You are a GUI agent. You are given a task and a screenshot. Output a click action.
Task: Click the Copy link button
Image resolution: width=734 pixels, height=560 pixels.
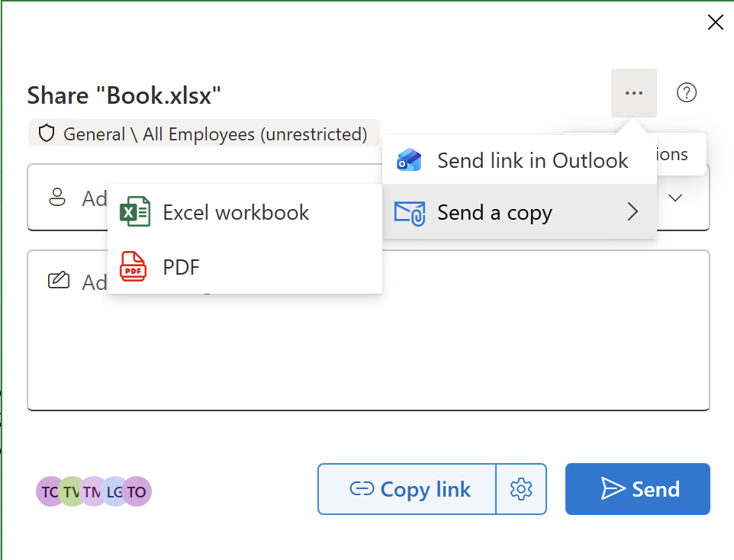(x=407, y=489)
